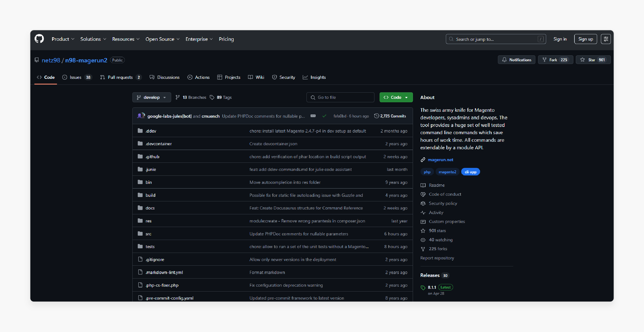
Task: Click the Readme book icon
Action: (x=423, y=185)
